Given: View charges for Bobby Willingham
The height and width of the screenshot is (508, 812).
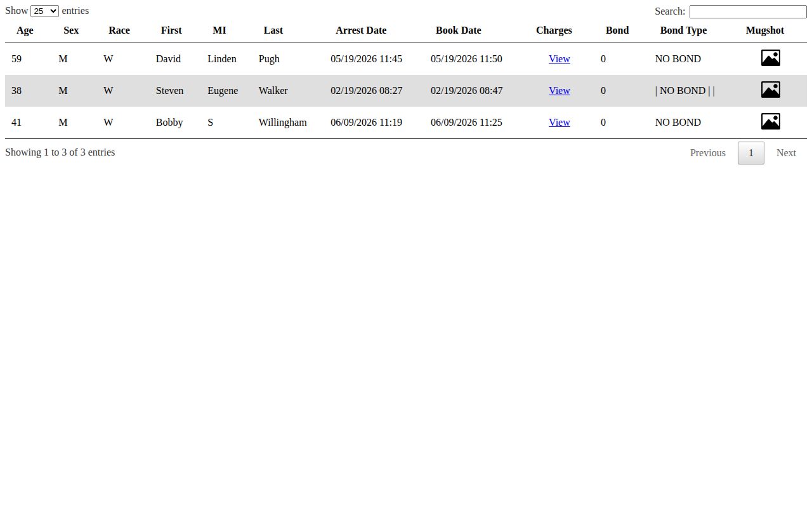Looking at the screenshot, I should point(559,123).
